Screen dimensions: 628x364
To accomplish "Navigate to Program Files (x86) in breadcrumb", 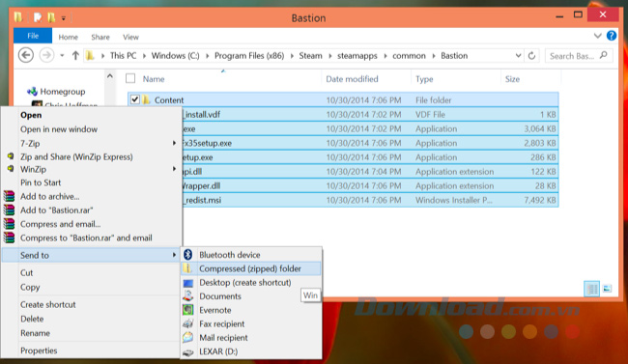I will 249,56.
